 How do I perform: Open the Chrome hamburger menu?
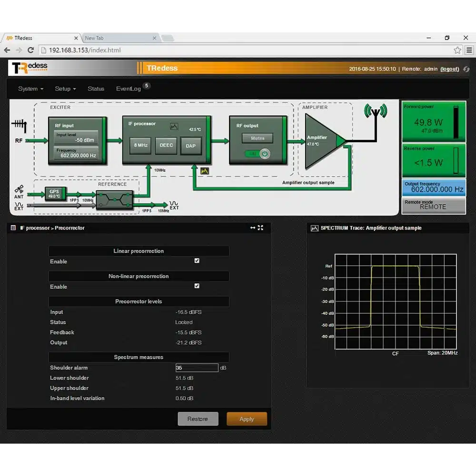(469, 50)
